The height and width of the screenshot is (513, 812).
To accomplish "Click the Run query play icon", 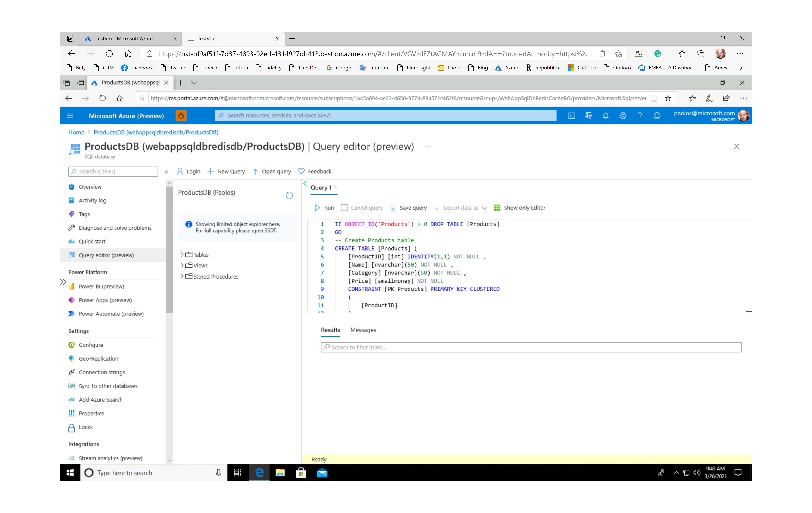I will pyautogui.click(x=317, y=208).
